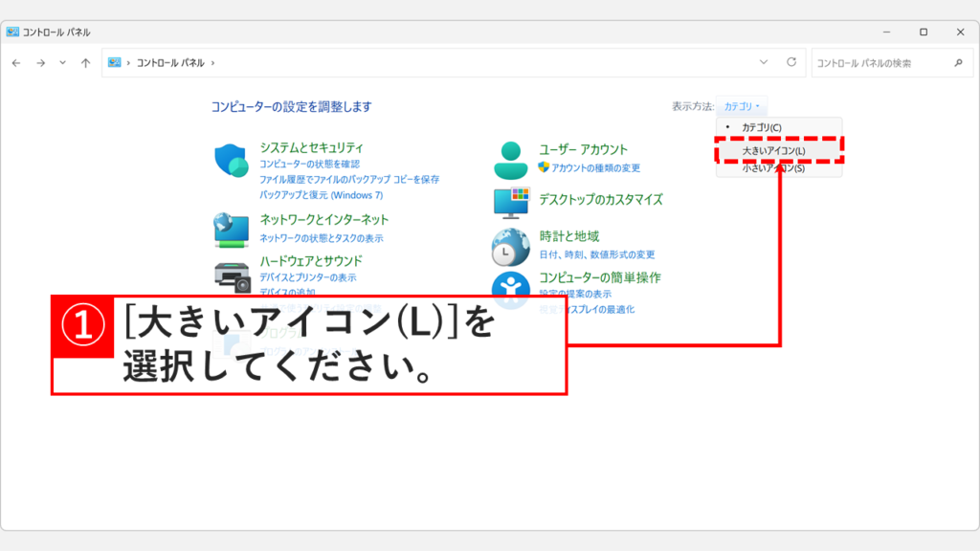The height and width of the screenshot is (551, 980).
Task: Click the ユーザー アカウント person icon
Action: [511, 161]
